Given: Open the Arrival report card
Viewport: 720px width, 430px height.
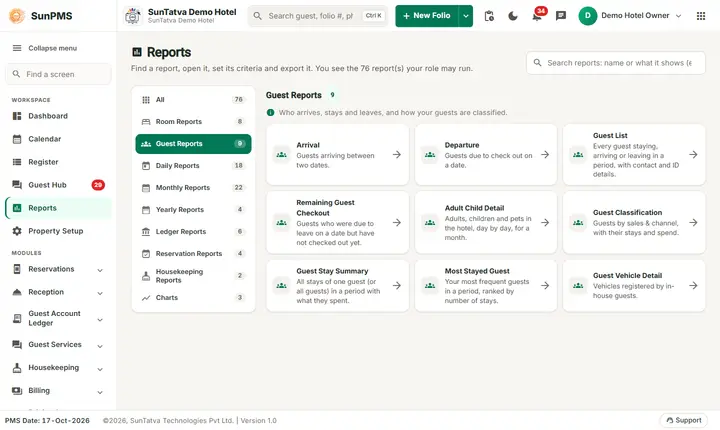Looking at the screenshot, I should point(338,155).
